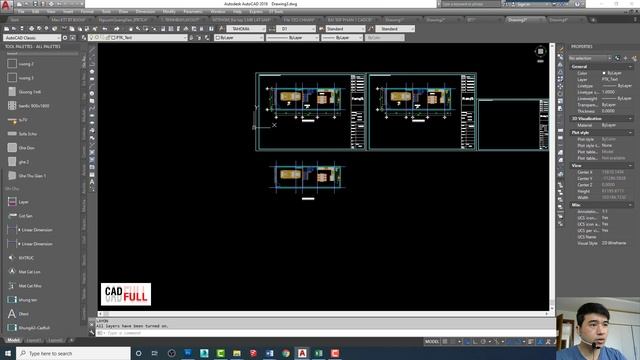Viewport: 640px width, 360px height.
Task: Select the Linear Dimension tool, first palette entry
Action: tap(29, 230)
